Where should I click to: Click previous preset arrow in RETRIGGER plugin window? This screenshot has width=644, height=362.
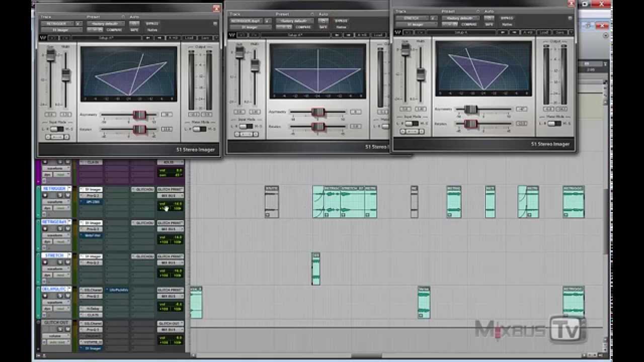tap(147, 38)
